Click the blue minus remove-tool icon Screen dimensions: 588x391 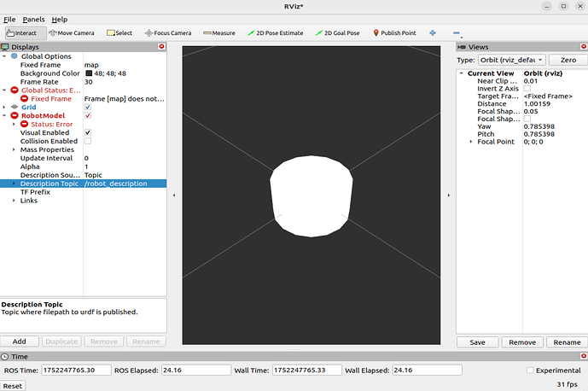click(x=456, y=33)
